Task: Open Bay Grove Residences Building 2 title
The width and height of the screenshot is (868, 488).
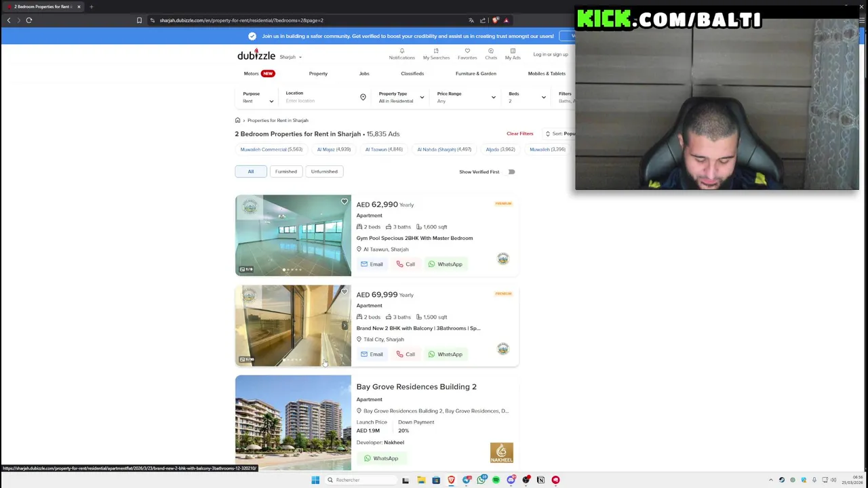Action: [x=416, y=387]
